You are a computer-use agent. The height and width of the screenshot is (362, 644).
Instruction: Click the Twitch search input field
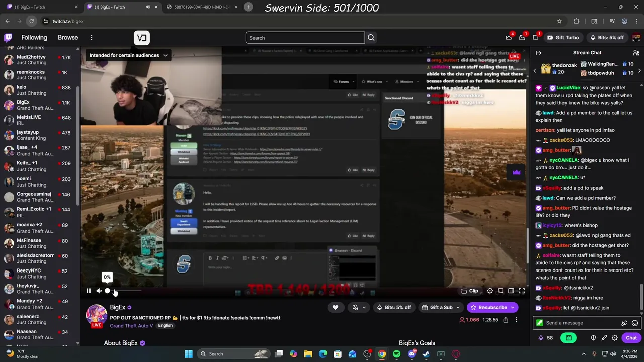click(305, 38)
